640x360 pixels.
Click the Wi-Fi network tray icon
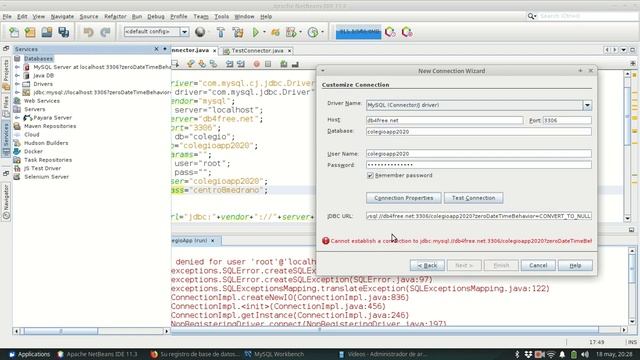551,354
